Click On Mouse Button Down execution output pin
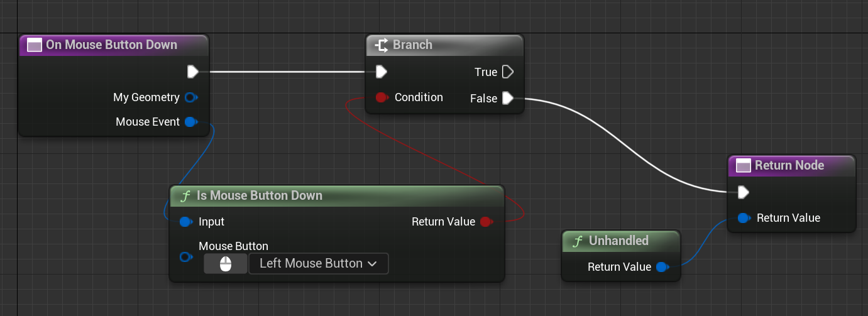 193,72
